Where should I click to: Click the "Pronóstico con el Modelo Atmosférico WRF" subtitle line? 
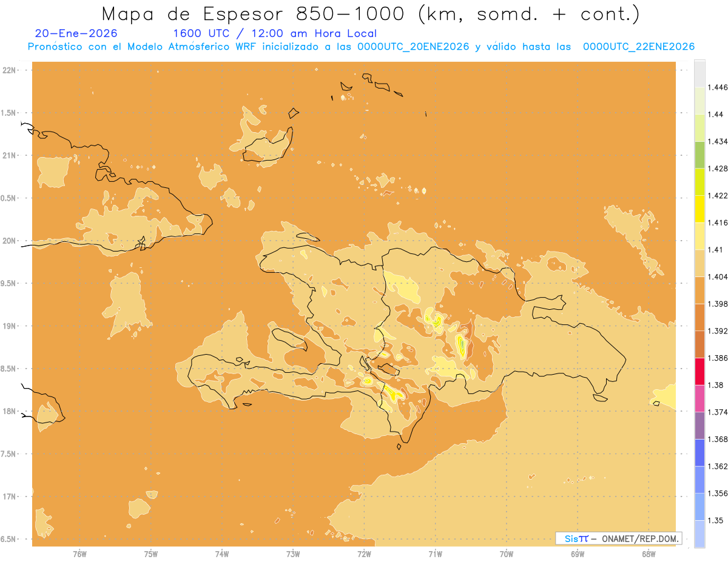pos(361,47)
